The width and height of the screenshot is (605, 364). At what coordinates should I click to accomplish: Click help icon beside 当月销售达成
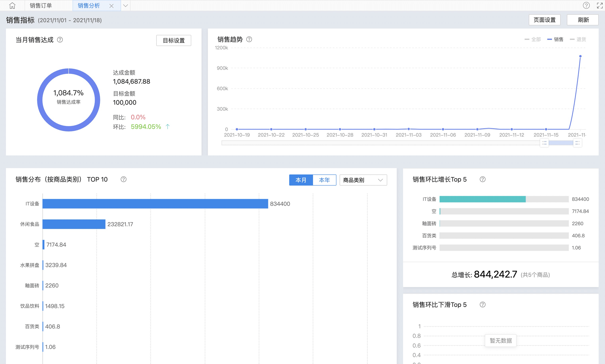tap(60, 39)
